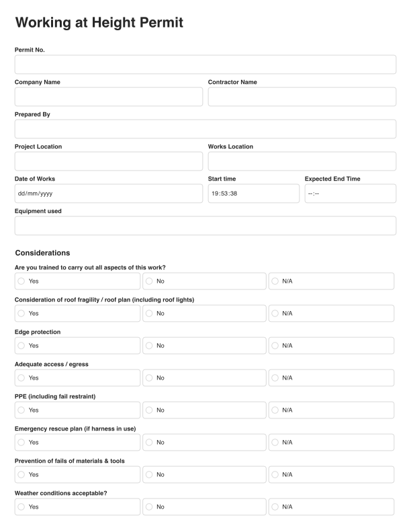Set the Expected End Time field
This screenshot has width=411, height=532.
point(350,193)
